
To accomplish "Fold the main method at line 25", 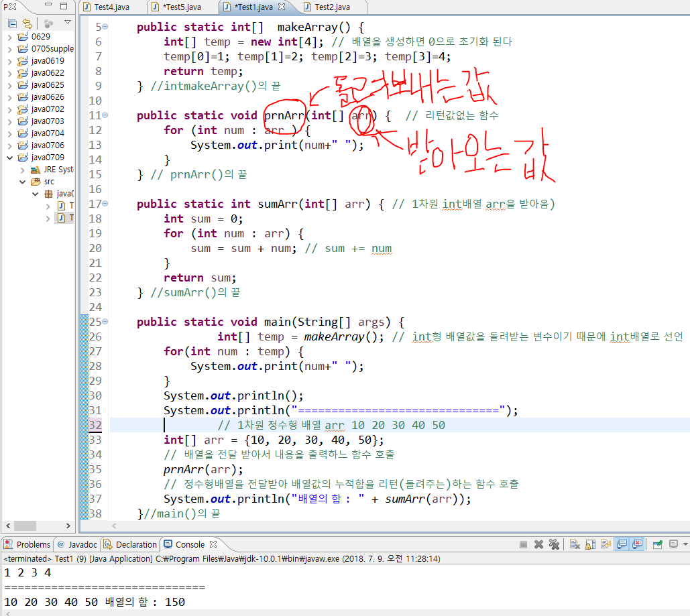I will [105, 322].
